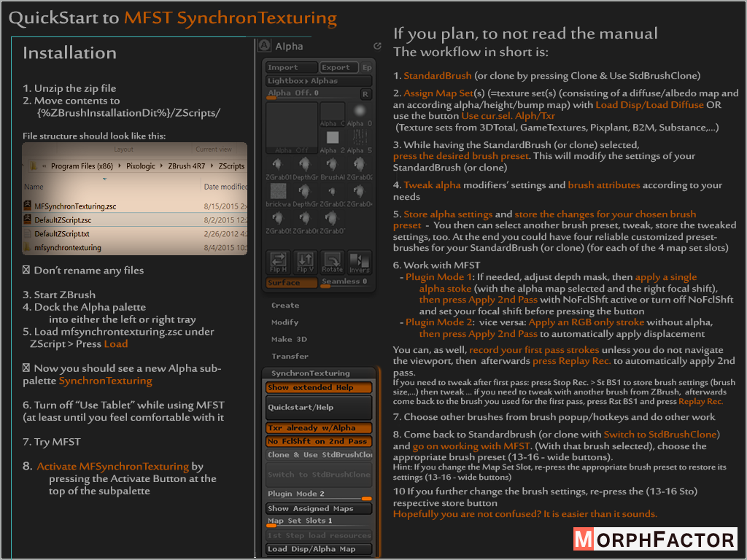Select the DepthGr alpha beside brickwa
The image size is (747, 560).
[x=306, y=195]
